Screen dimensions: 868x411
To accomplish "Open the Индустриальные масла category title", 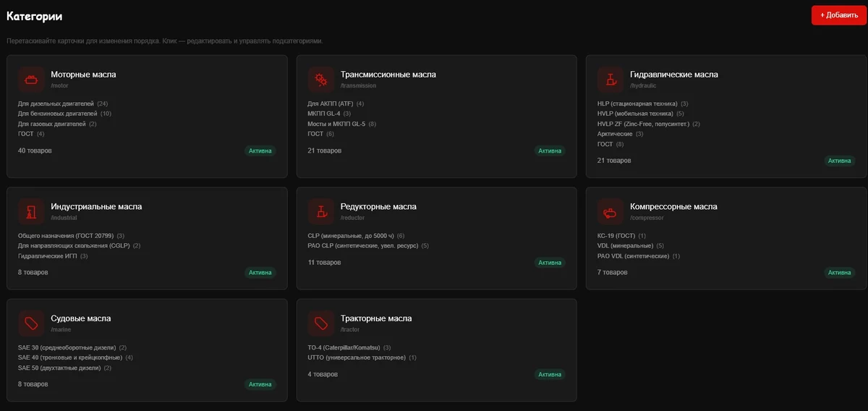I will click(x=96, y=207).
